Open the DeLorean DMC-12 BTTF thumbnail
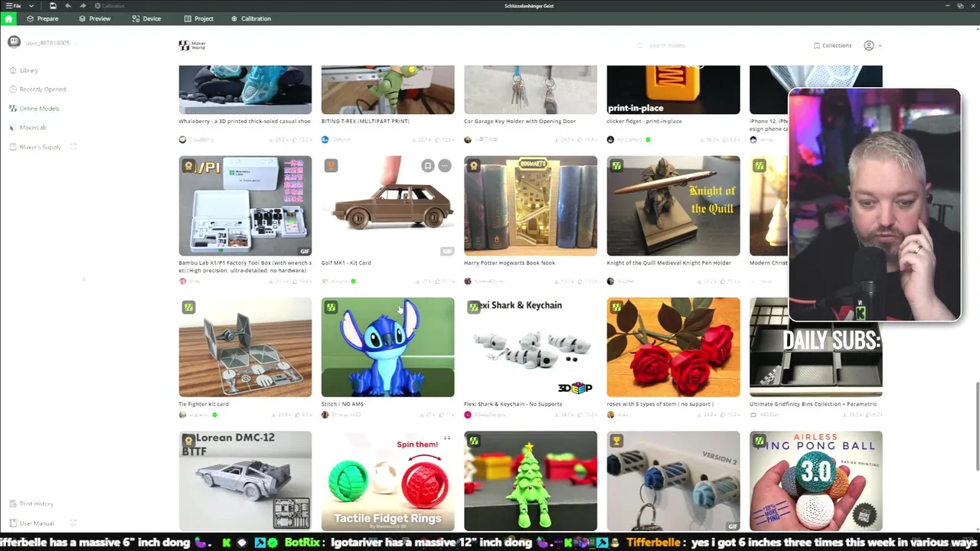Image resolution: width=980 pixels, height=551 pixels. tap(245, 481)
